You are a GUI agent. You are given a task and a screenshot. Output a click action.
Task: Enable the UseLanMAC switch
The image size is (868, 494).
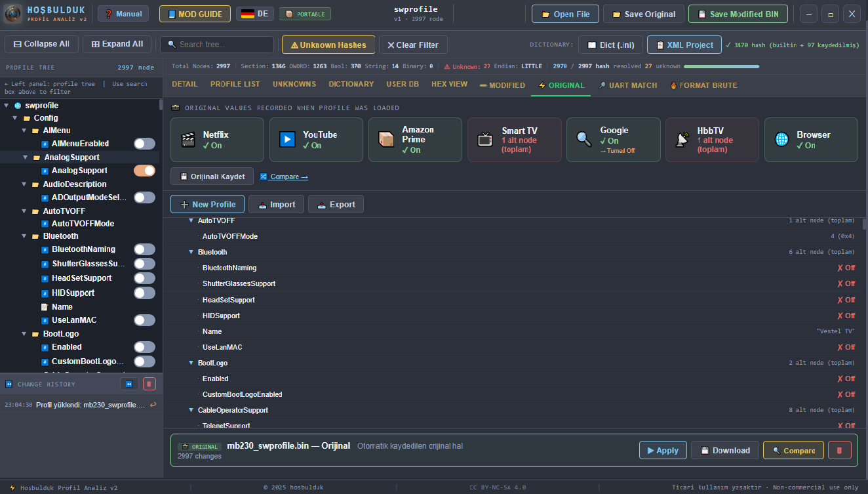click(144, 320)
